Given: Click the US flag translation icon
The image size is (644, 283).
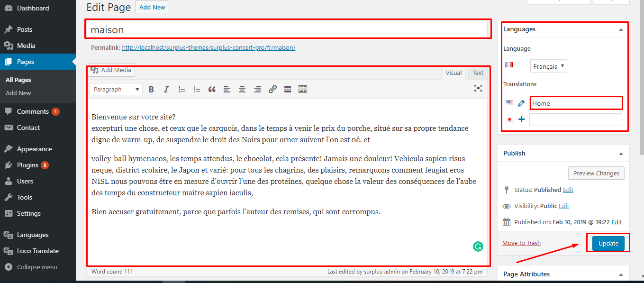Looking at the screenshot, I should click(x=509, y=102).
